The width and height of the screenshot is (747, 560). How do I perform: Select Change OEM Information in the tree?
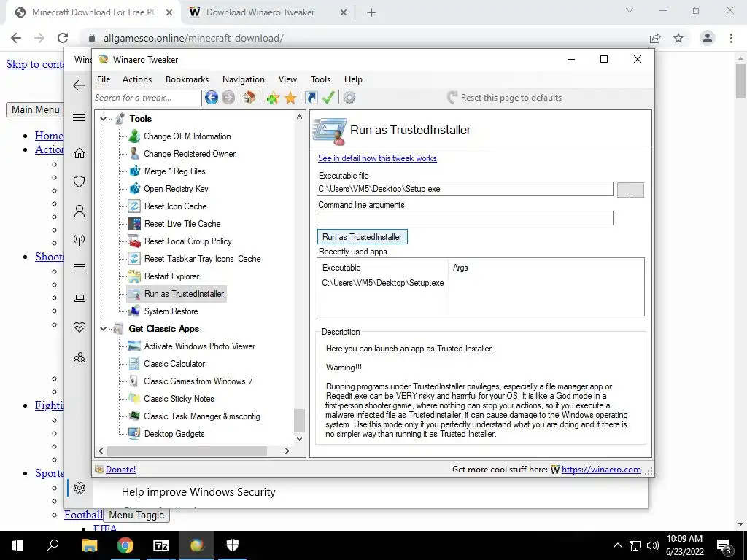tap(187, 136)
